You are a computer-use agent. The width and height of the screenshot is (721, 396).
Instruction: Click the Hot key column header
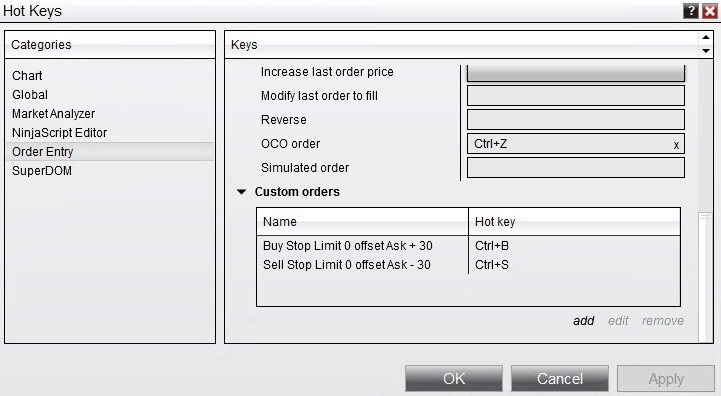pyautogui.click(x=574, y=222)
